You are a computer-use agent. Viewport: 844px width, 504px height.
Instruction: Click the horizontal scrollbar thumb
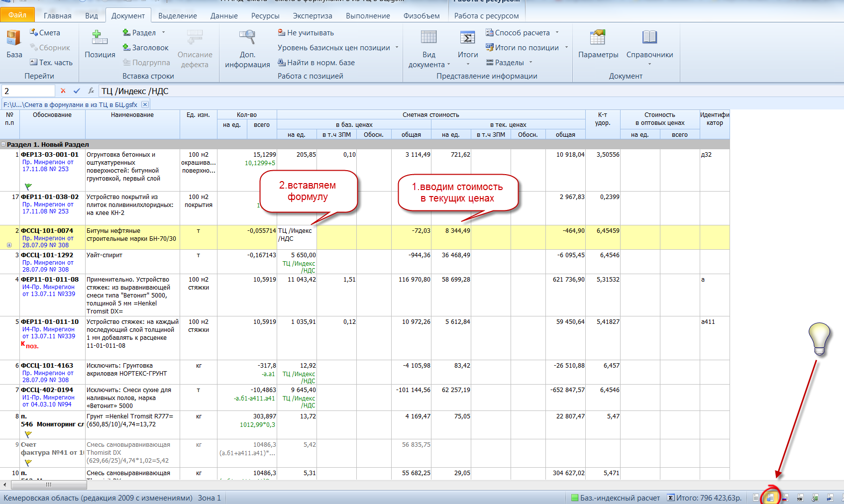tap(49, 485)
